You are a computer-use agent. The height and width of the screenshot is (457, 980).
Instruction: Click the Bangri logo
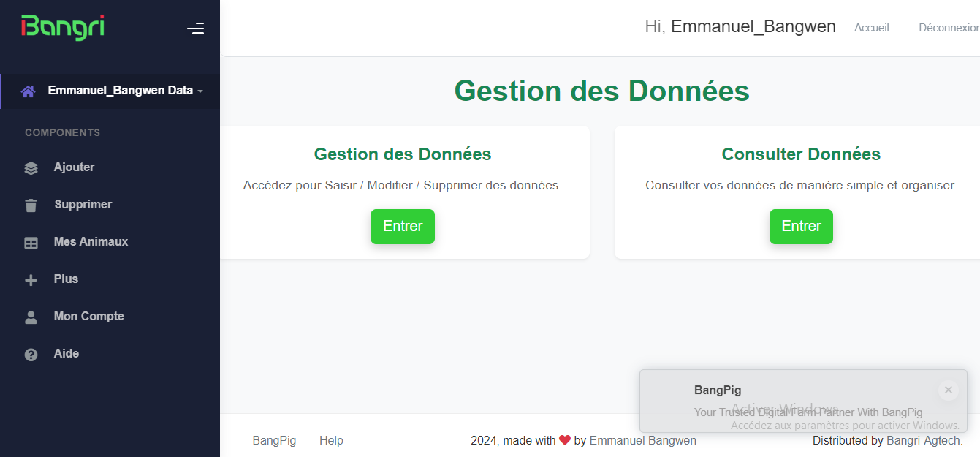click(x=63, y=27)
